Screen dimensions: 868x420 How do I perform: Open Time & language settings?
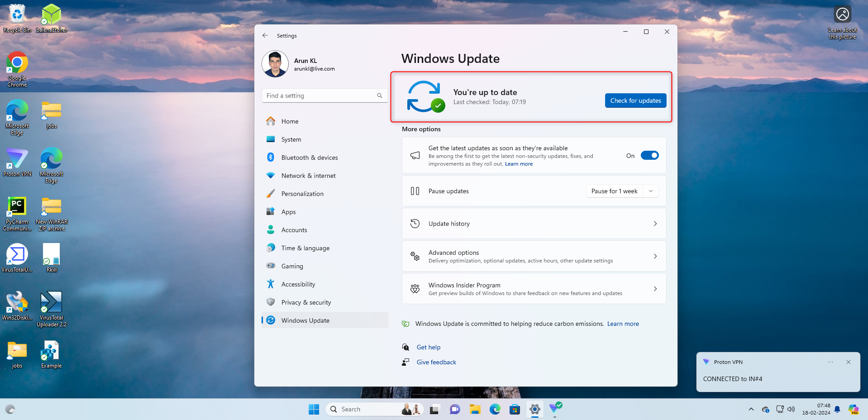pos(324,248)
